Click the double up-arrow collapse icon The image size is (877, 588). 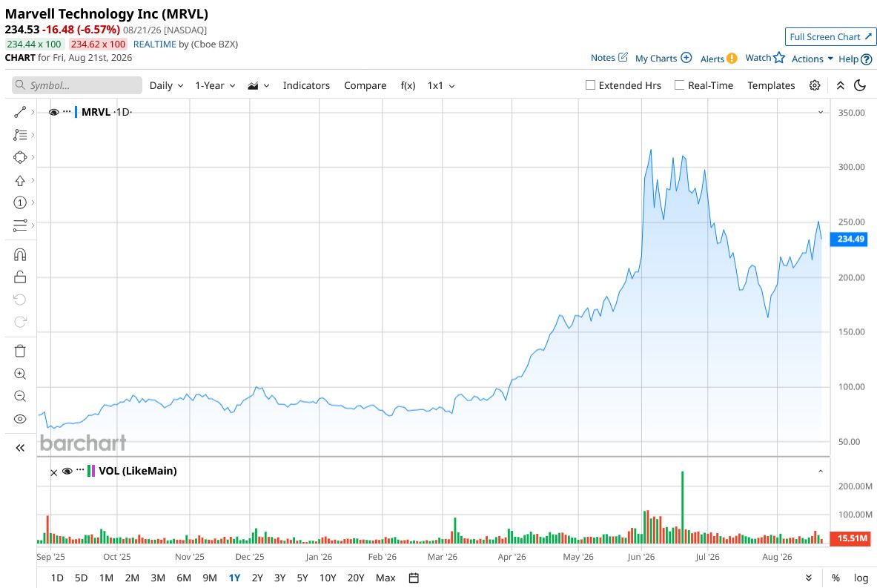[x=840, y=85]
